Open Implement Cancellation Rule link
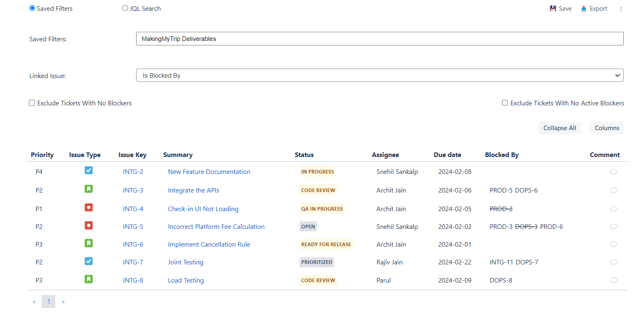644x321 pixels. (209, 245)
